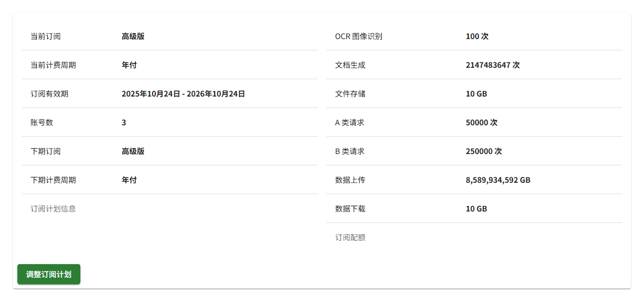Click the 文档生成 label
This screenshot has width=644, height=301.
tap(350, 65)
